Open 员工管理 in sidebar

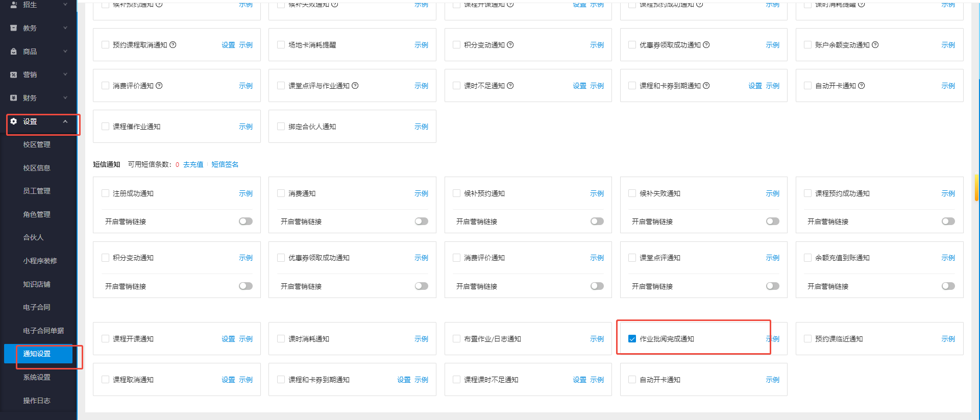pos(37,191)
